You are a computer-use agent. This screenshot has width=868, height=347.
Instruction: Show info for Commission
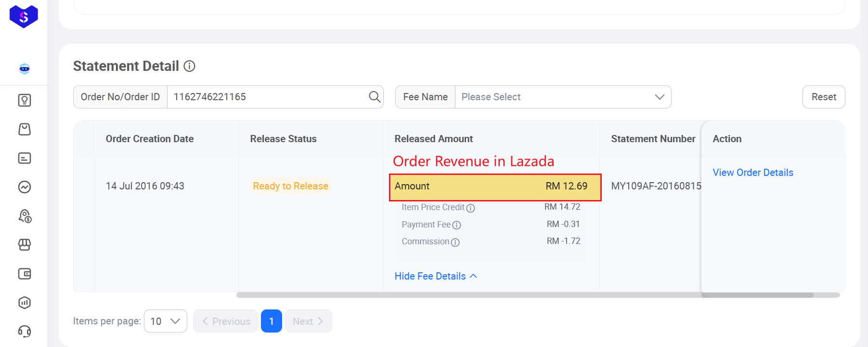(x=455, y=242)
